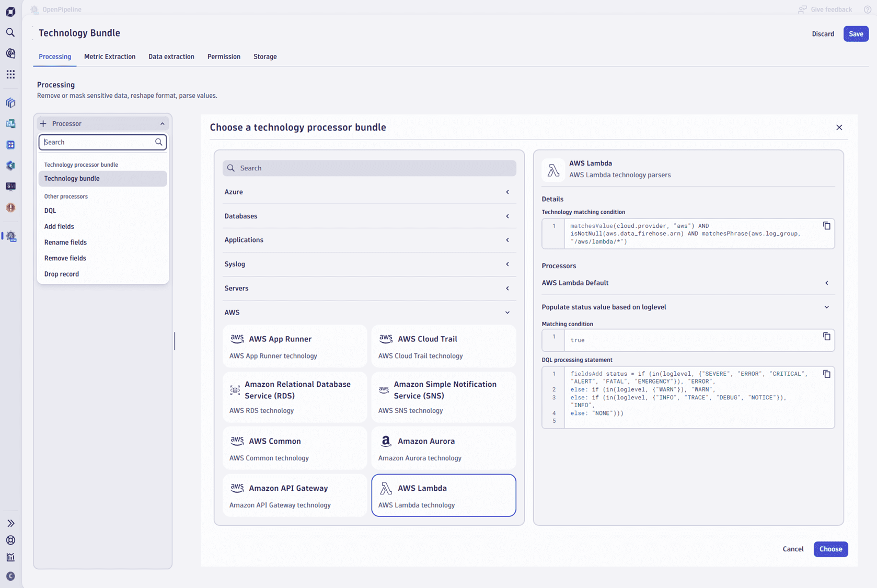Expand sidebar with the double chevron icon
The width and height of the screenshot is (877, 588).
10,523
